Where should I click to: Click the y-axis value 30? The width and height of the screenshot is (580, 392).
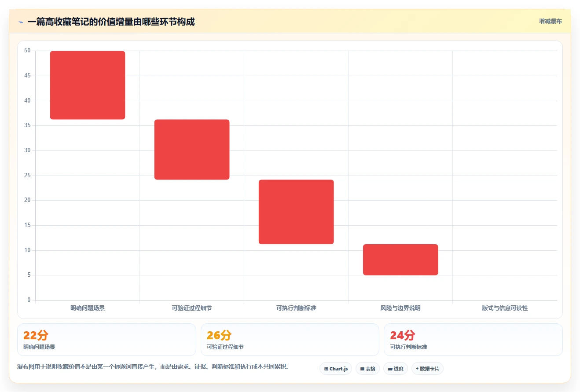[27, 150]
